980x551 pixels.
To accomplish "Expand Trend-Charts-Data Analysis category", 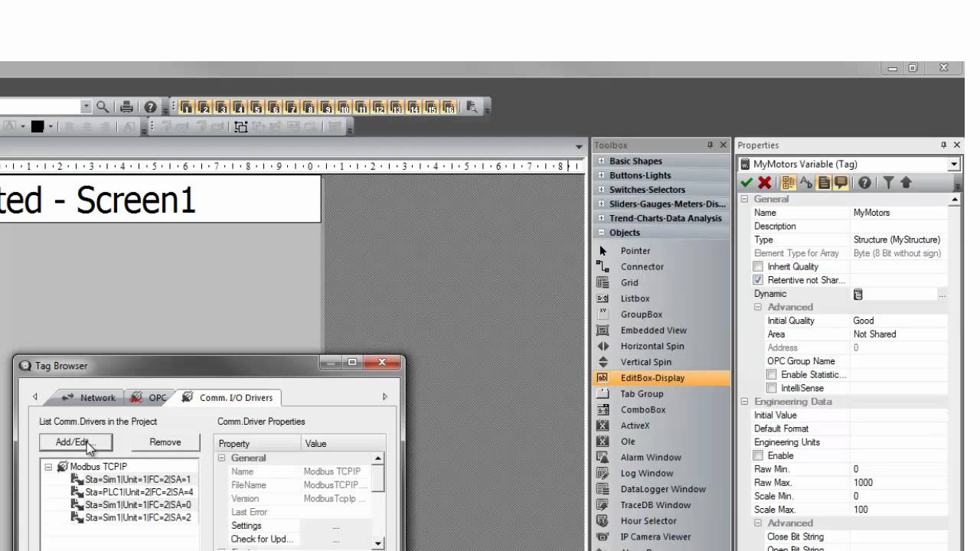I will coord(601,218).
